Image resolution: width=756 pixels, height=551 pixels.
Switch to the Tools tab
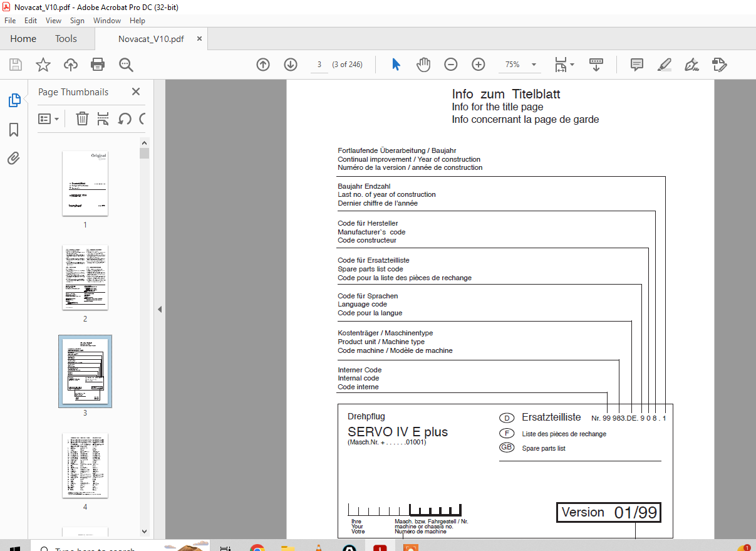(x=66, y=39)
